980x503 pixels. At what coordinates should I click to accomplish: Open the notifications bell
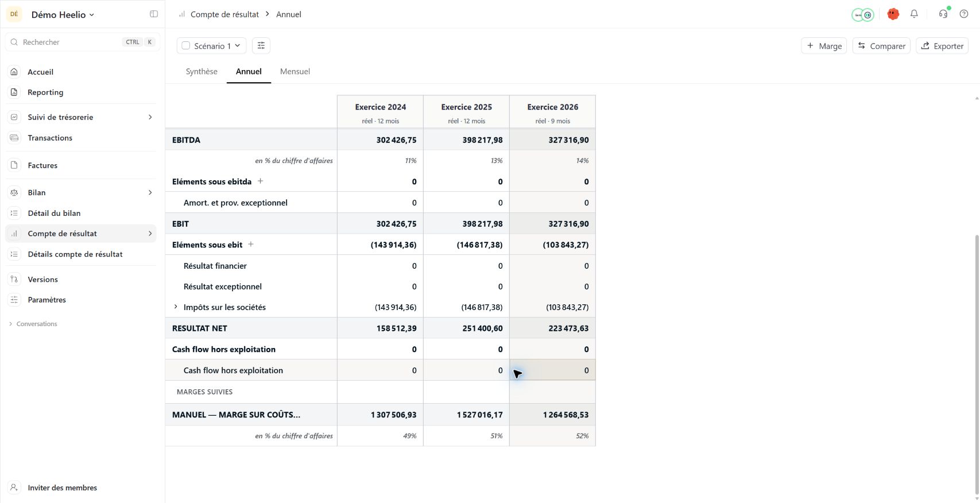click(914, 14)
